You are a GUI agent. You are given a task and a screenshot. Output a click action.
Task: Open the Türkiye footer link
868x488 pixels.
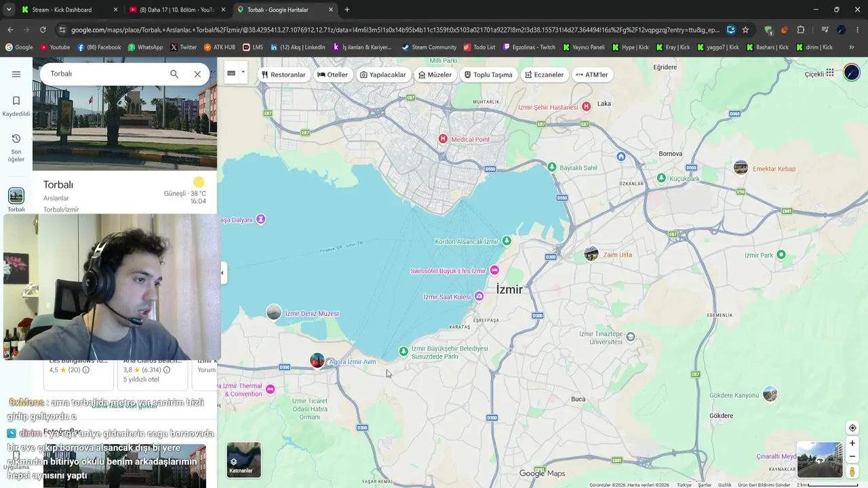(x=684, y=485)
